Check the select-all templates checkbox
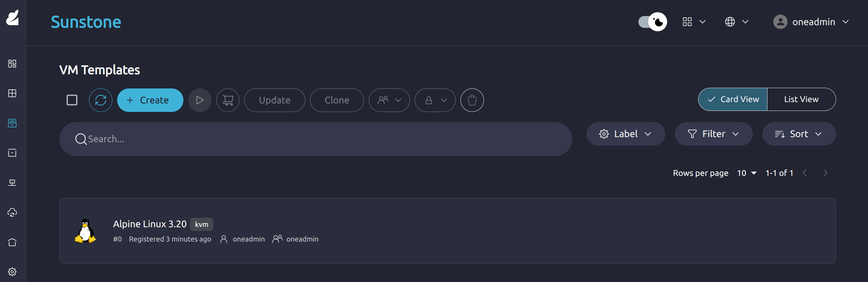Viewport: 868px width, 282px height. (x=72, y=100)
